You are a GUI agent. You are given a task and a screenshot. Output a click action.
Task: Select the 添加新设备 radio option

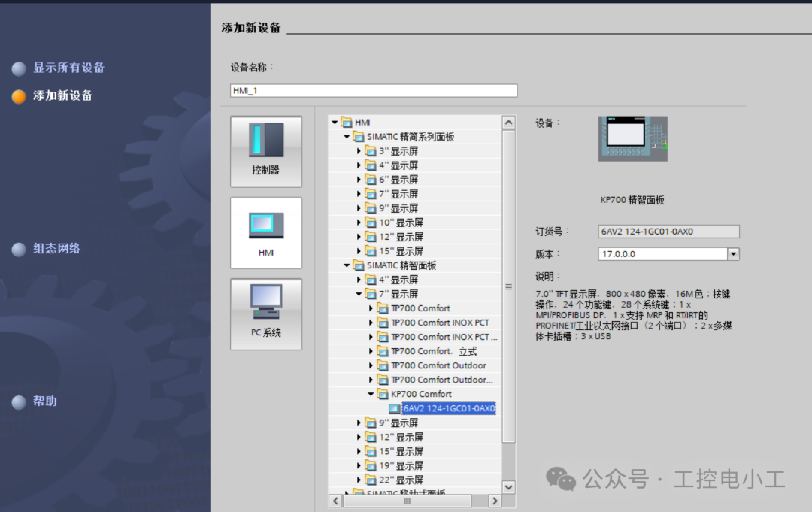pos(19,97)
